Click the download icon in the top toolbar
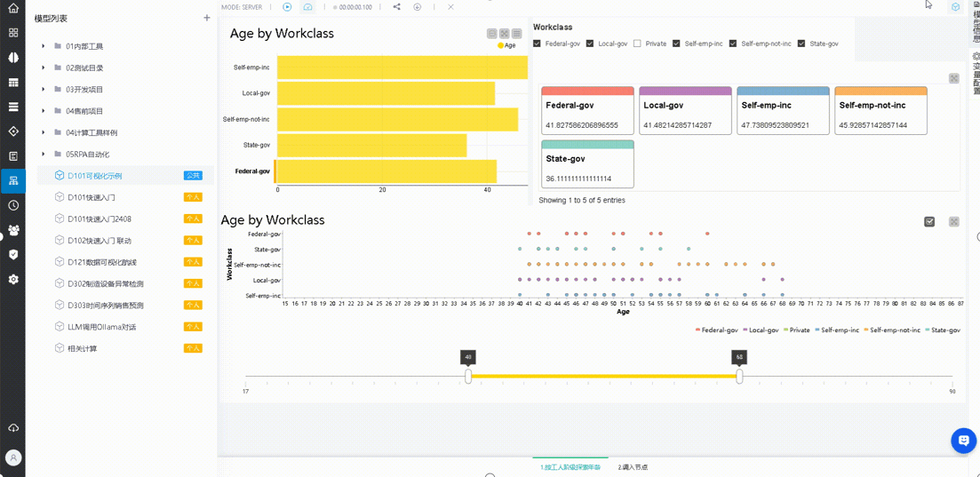 click(417, 7)
